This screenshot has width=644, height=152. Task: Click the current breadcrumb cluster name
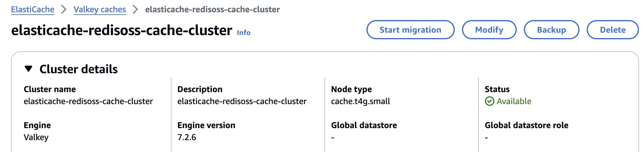[212, 10]
